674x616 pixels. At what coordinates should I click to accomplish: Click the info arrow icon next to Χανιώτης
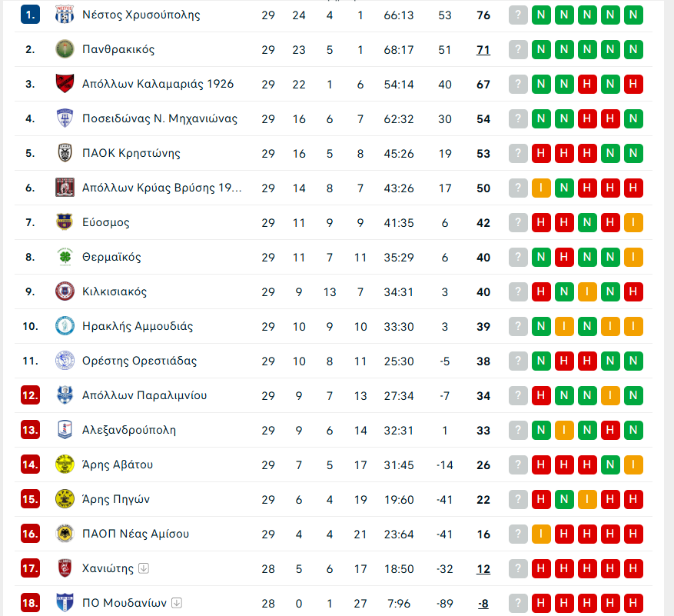tap(144, 568)
